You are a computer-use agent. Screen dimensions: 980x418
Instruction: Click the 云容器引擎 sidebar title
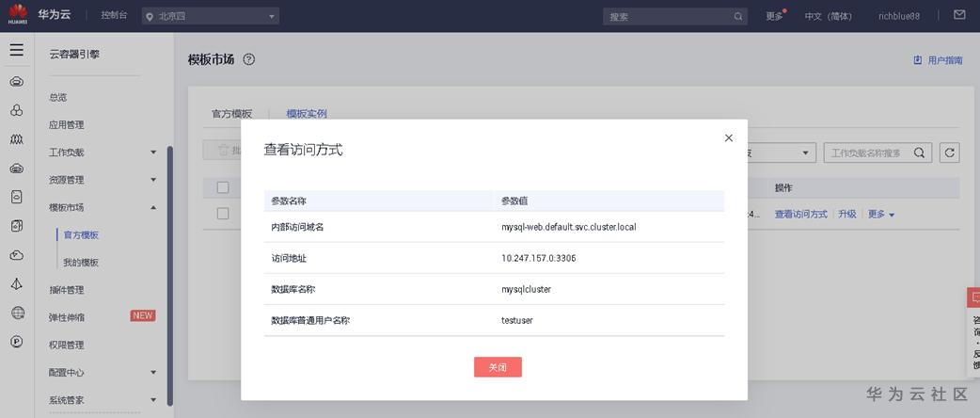coord(74,55)
